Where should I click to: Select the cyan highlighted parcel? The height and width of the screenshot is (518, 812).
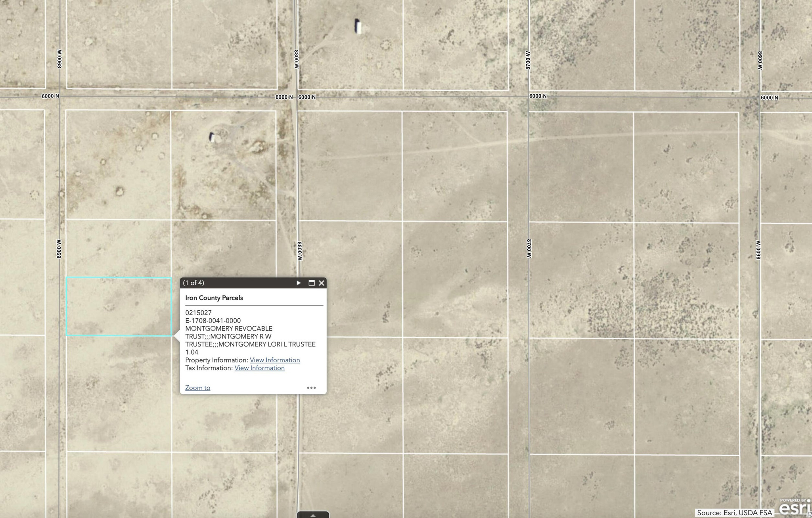(119, 307)
